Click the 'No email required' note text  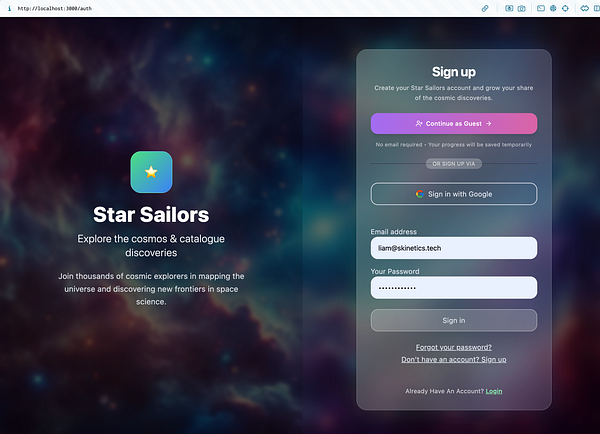pyautogui.click(x=454, y=145)
